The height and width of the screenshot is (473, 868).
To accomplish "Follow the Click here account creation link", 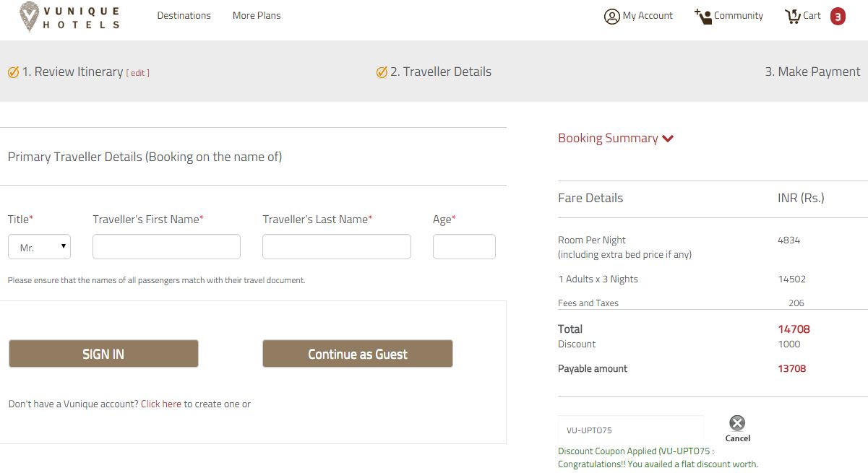I will tap(161, 404).
